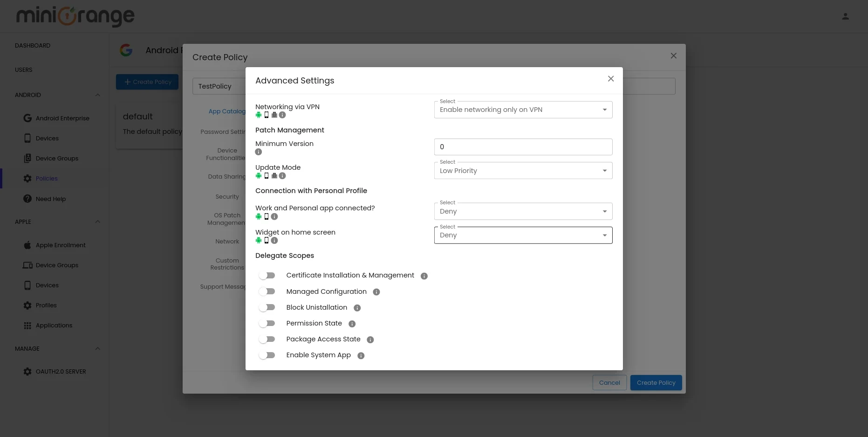Collapse the APPLE section in sidebar

[98, 222]
